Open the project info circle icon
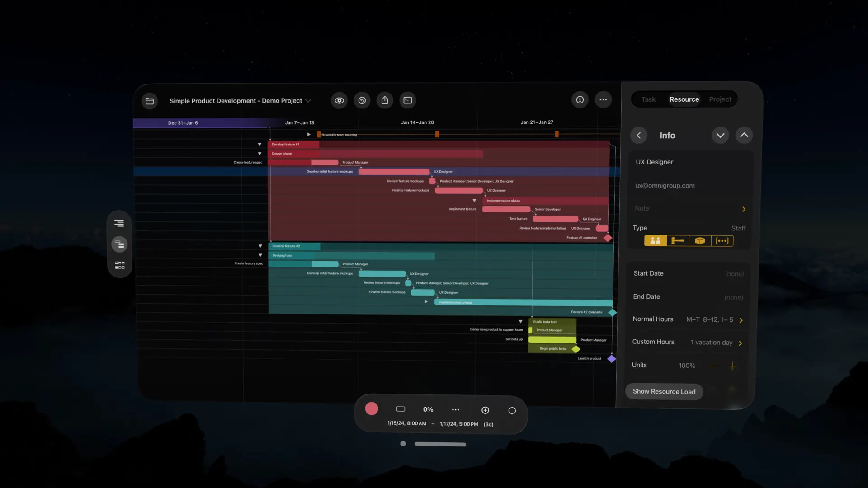This screenshot has height=488, width=868. [x=580, y=100]
